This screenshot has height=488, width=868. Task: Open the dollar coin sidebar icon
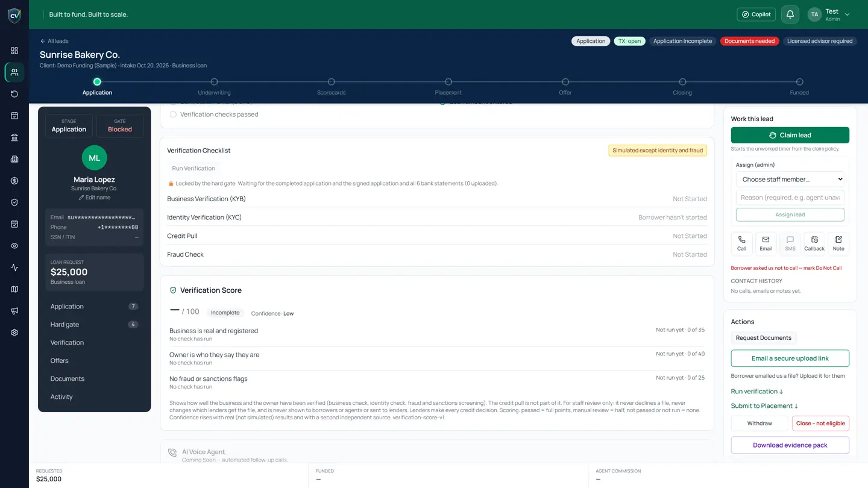[14, 181]
